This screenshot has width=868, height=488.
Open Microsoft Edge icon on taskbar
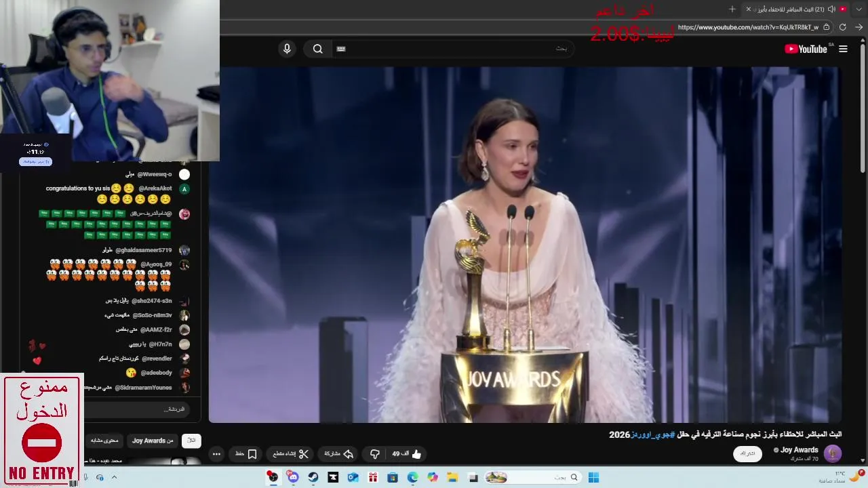tap(413, 477)
